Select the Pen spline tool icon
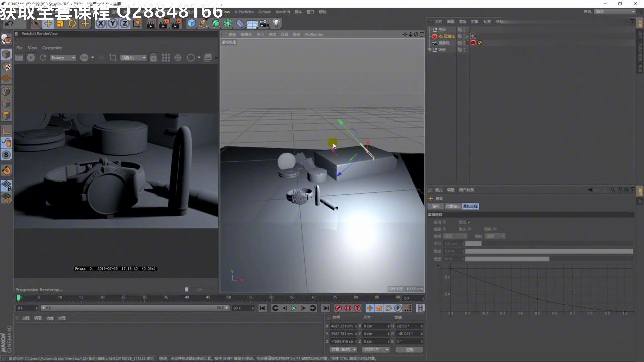This screenshot has width=644, height=362. pos(203,24)
